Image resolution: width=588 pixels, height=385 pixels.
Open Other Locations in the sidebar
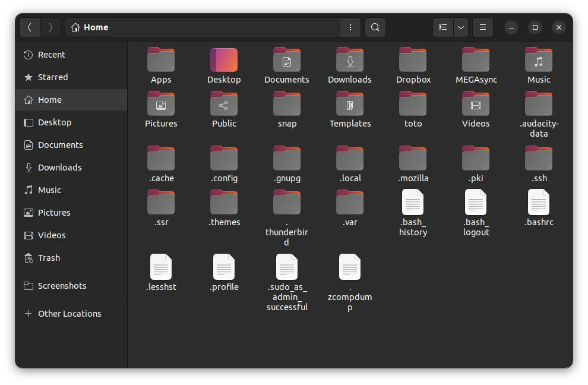pyautogui.click(x=69, y=313)
